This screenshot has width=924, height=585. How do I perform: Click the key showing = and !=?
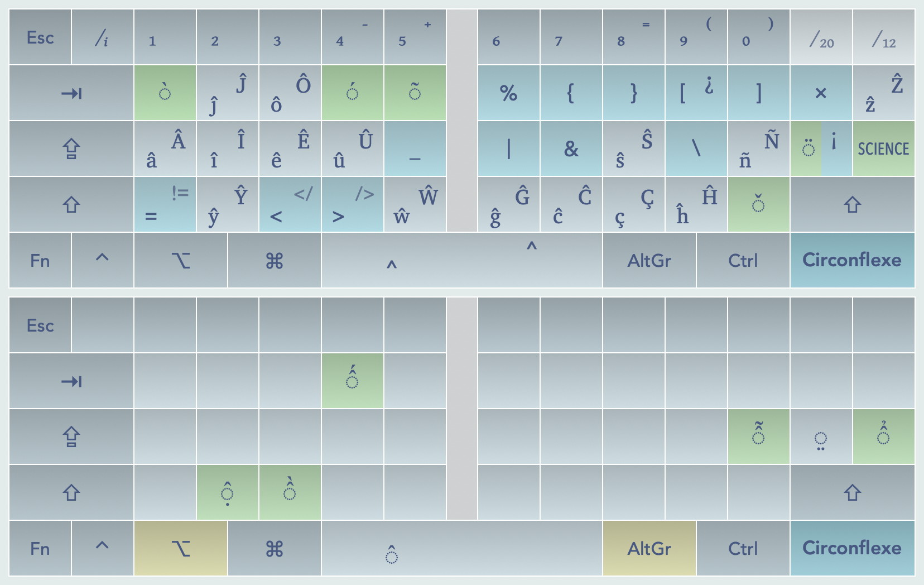(165, 204)
